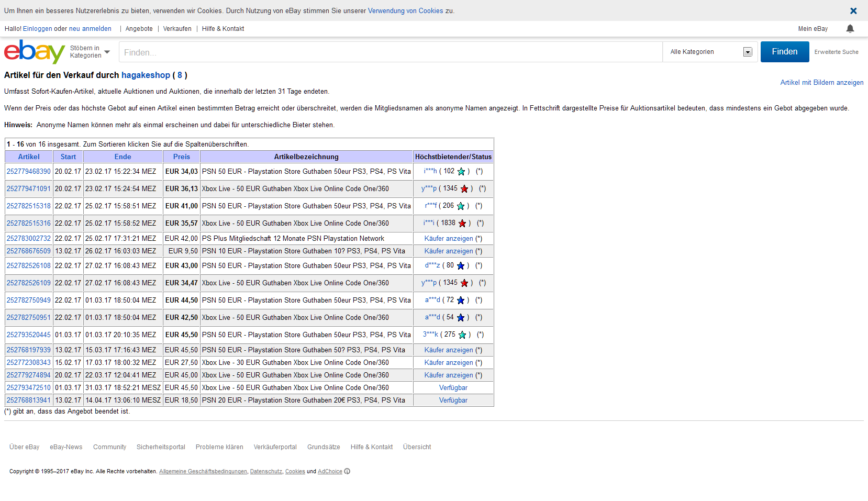Sort table by Preis column
The height and width of the screenshot is (501, 868).
point(182,157)
